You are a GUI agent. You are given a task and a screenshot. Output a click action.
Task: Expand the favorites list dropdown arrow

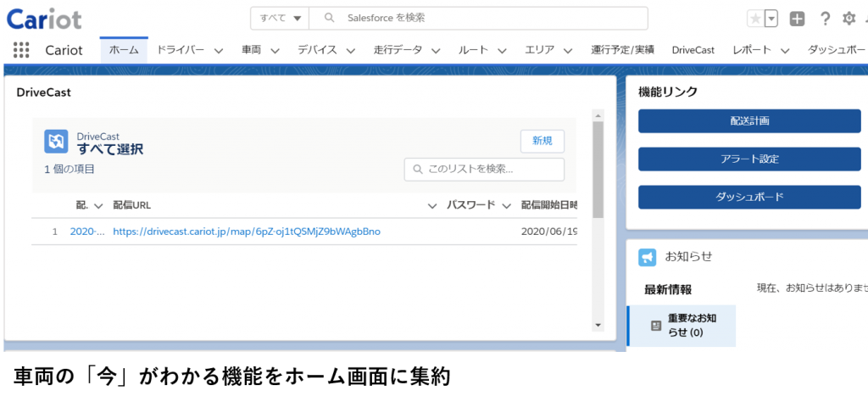click(771, 19)
